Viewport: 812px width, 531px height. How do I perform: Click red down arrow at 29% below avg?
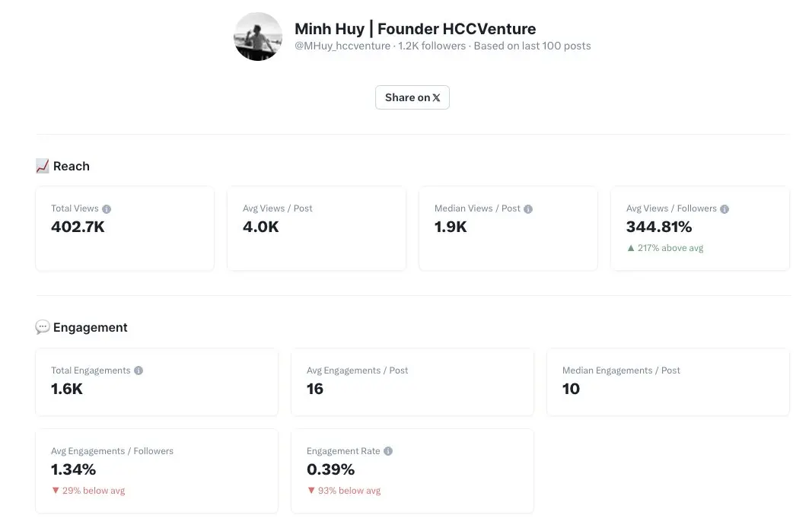56,490
